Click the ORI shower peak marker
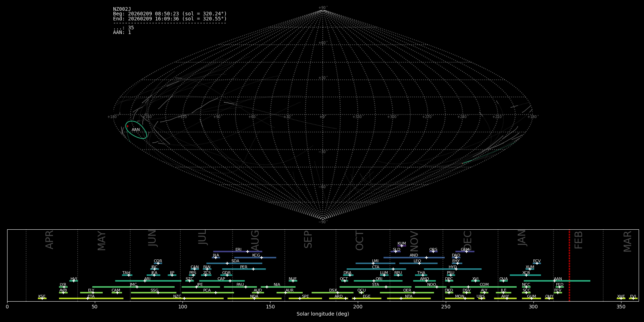This screenshot has width=644, height=322. click(x=374, y=281)
